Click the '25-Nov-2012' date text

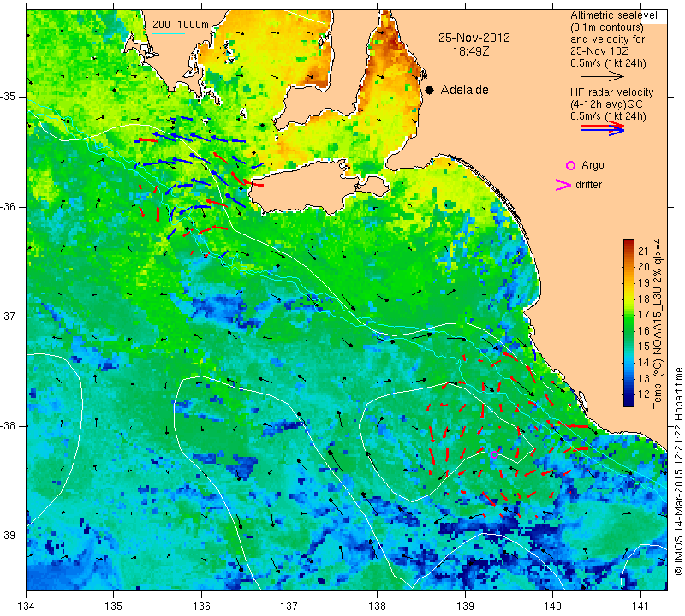coord(474,38)
